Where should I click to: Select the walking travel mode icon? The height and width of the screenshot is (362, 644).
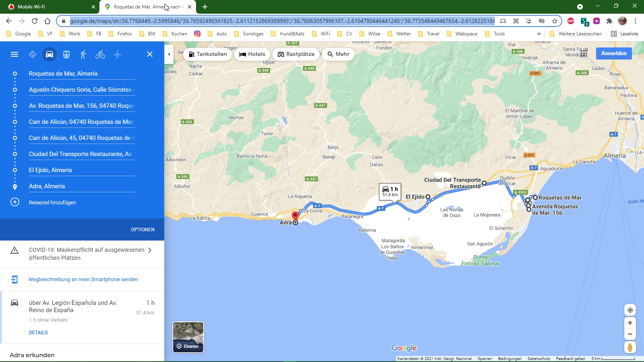pos(83,54)
